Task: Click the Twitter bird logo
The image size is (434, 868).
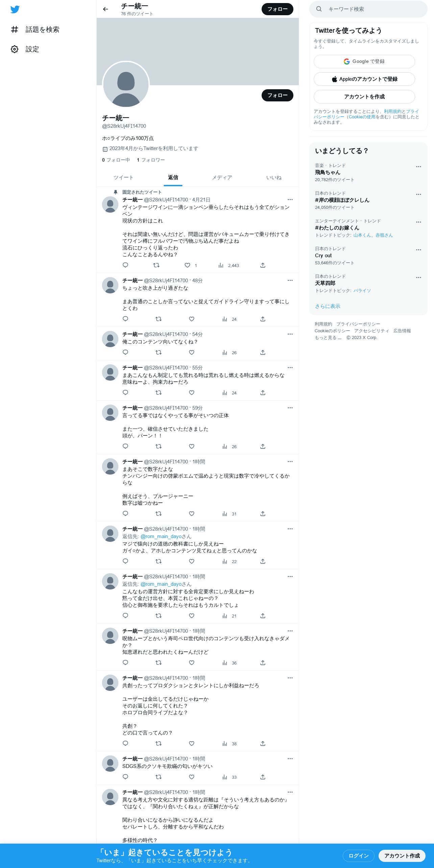Action: click(15, 9)
